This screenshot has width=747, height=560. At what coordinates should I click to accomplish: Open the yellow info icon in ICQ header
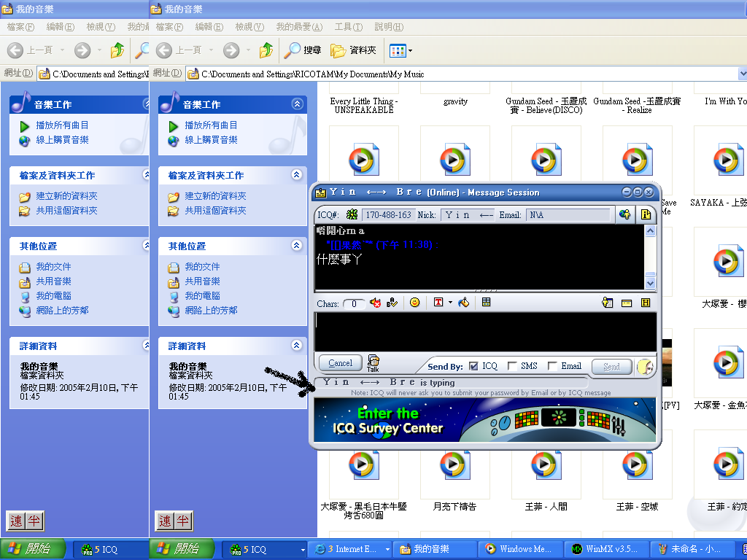point(646,215)
